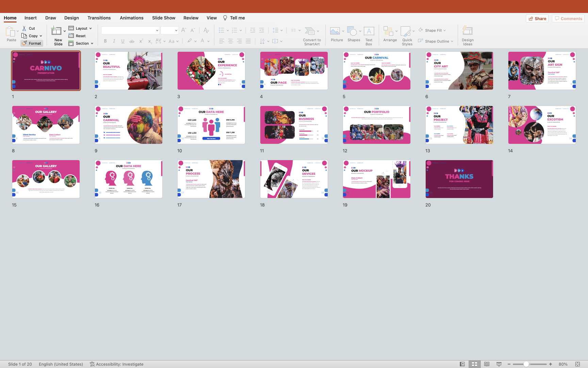588x368 pixels.
Task: Insert a Picture from the ribbon
Action: [335, 31]
